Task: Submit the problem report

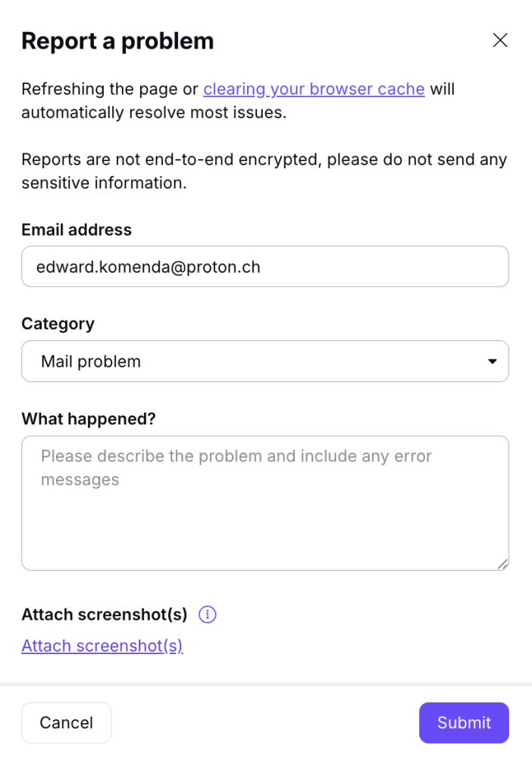Action: click(464, 722)
